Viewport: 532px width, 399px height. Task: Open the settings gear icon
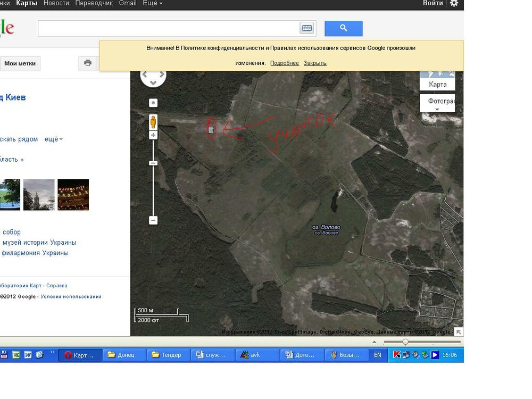454,3
